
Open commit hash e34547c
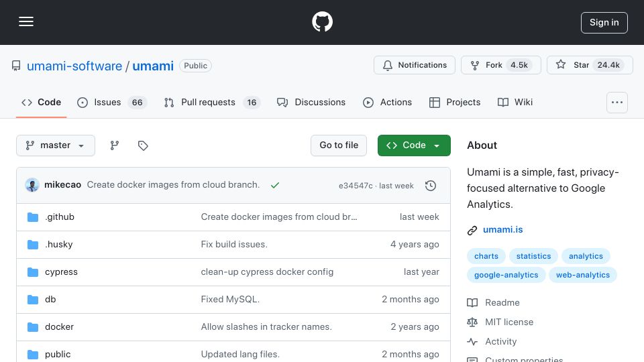pos(356,186)
